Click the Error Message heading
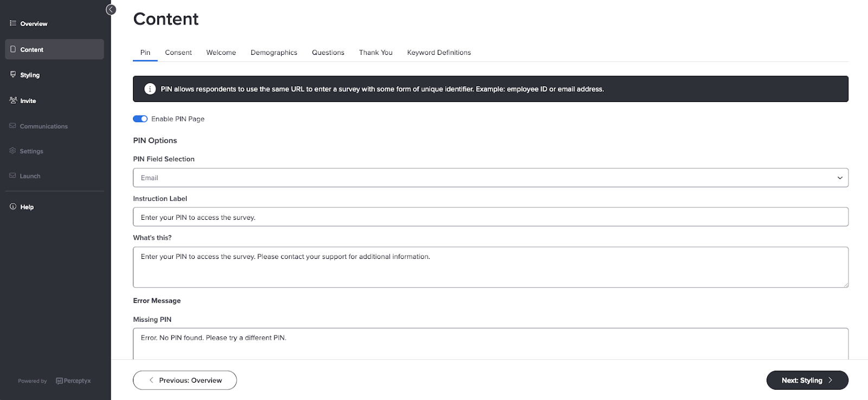This screenshot has width=868, height=400. [x=157, y=301]
